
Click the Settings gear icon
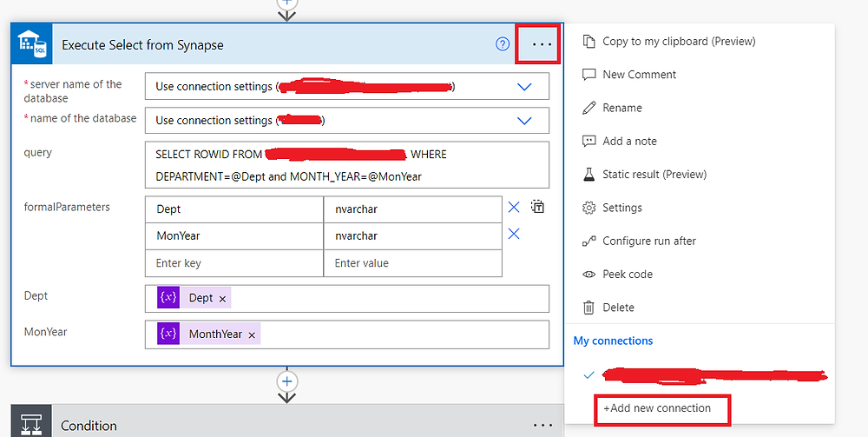pos(589,208)
